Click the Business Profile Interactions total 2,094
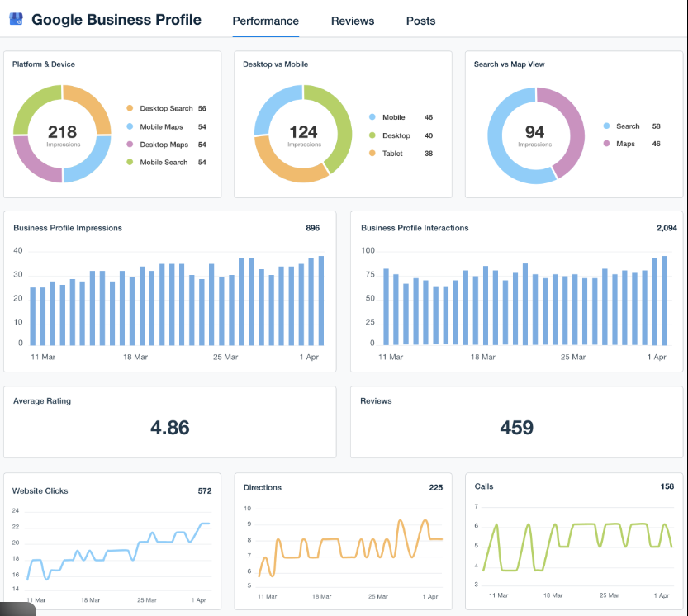Screen dimensions: 688x616 667,228
